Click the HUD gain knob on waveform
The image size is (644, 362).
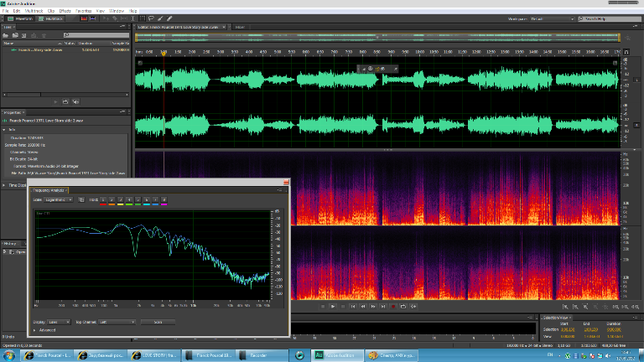pos(370,69)
